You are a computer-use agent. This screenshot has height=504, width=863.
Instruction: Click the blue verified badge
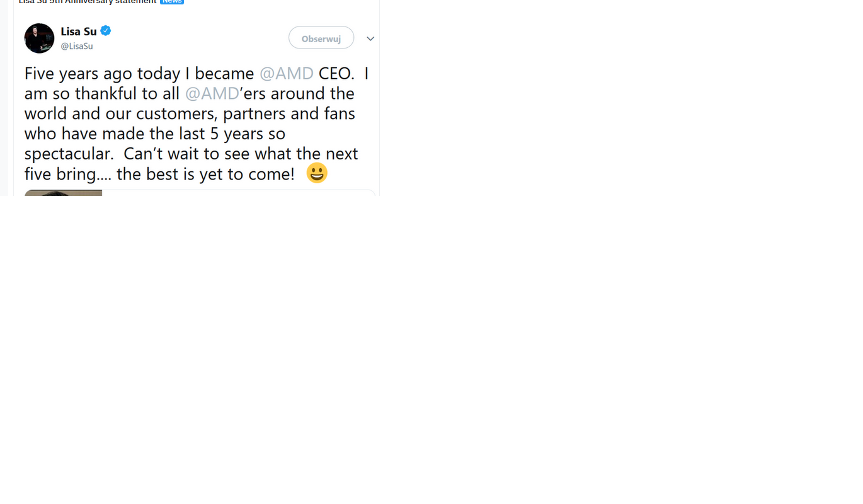click(x=106, y=30)
